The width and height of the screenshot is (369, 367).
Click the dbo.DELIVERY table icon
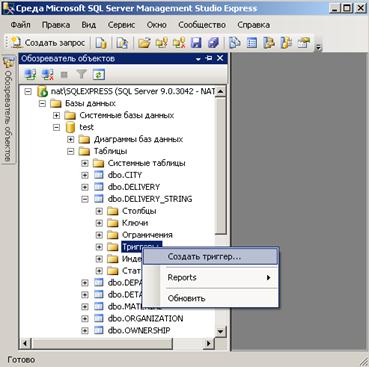[x=99, y=187]
